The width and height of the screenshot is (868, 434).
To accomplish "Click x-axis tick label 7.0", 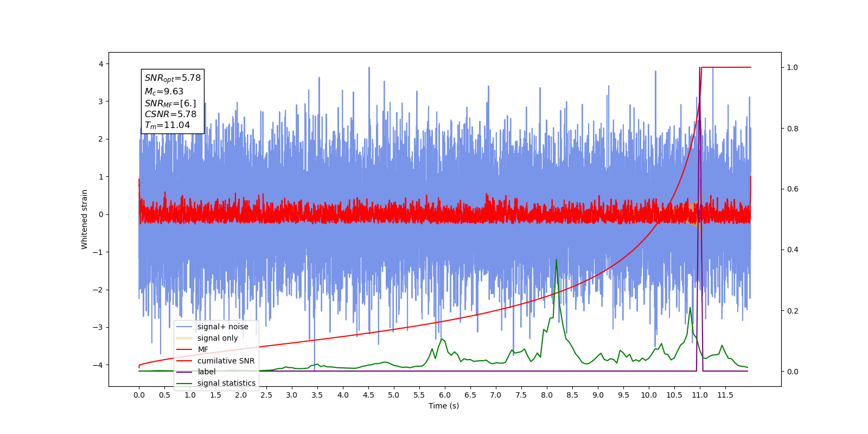I will pyautogui.click(x=496, y=395).
